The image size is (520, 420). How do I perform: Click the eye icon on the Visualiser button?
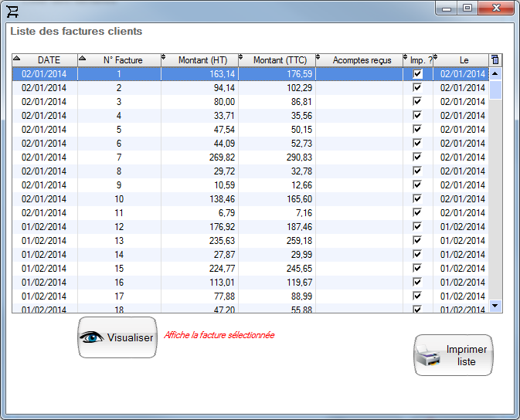tap(93, 337)
